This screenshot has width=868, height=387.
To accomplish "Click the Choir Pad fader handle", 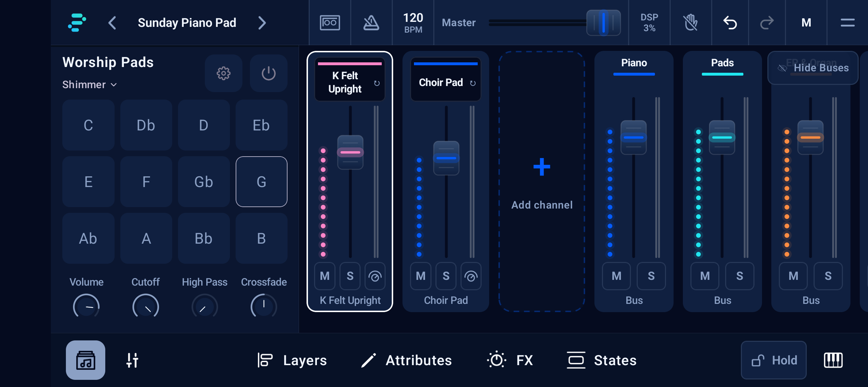I will click(446, 158).
